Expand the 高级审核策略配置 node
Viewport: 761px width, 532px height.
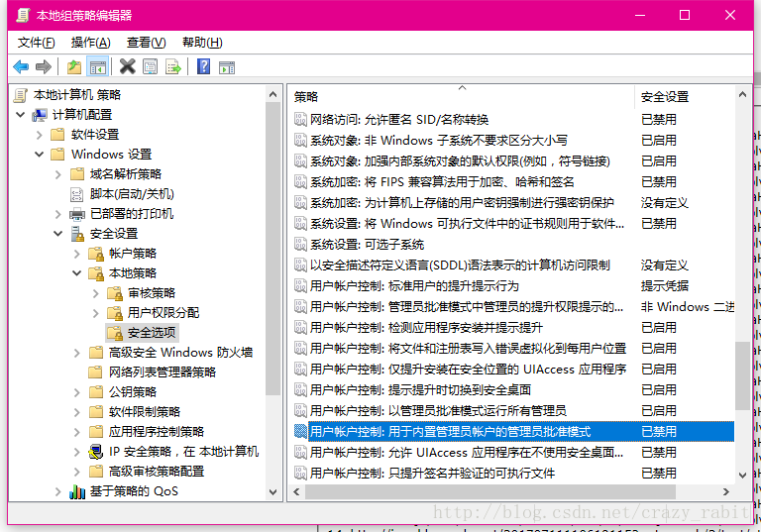pos(76,472)
